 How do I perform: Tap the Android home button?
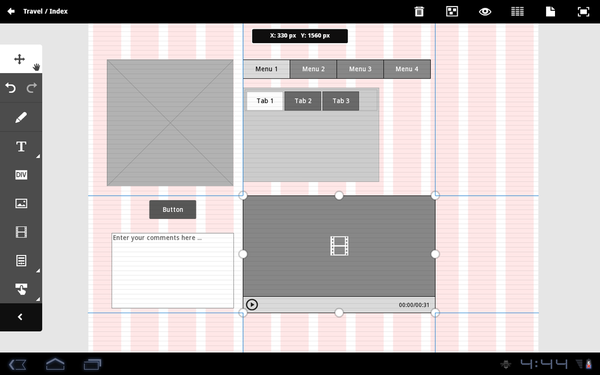pyautogui.click(x=55, y=364)
